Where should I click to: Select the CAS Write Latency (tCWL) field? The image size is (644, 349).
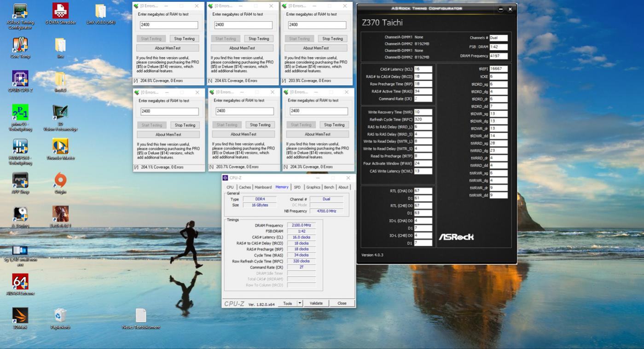423,171
